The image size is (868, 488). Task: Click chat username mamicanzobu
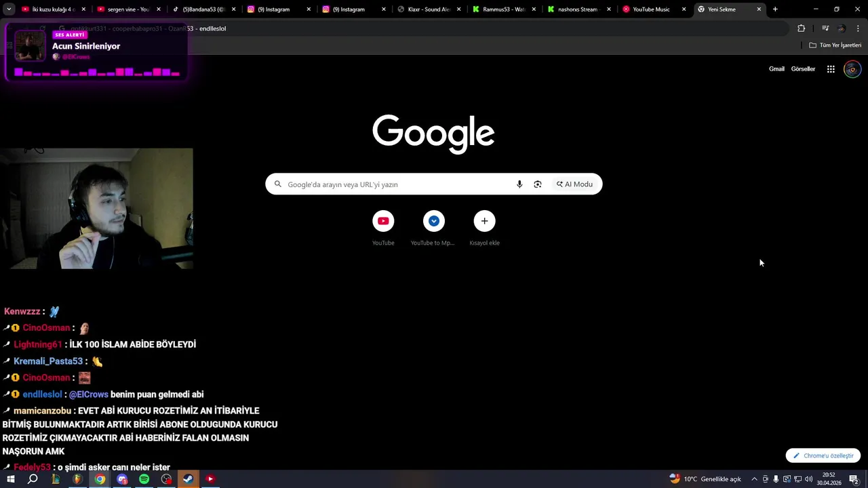42,411
